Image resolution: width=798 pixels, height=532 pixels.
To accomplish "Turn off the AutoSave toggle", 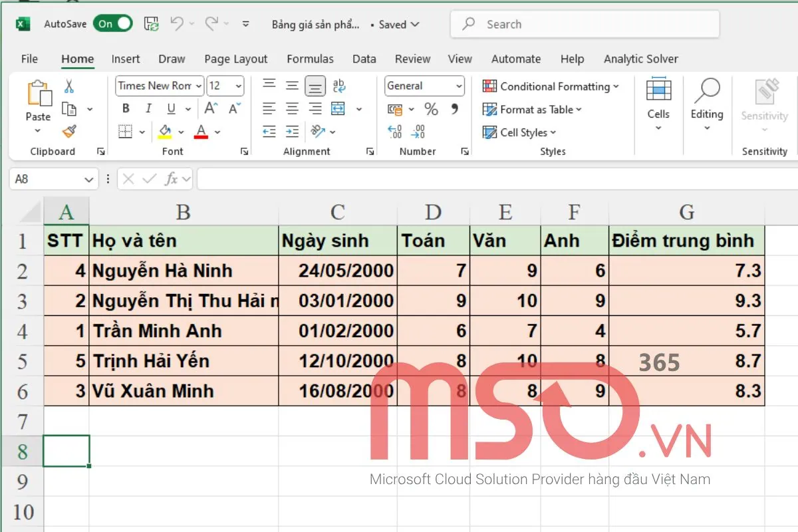I will tap(113, 24).
